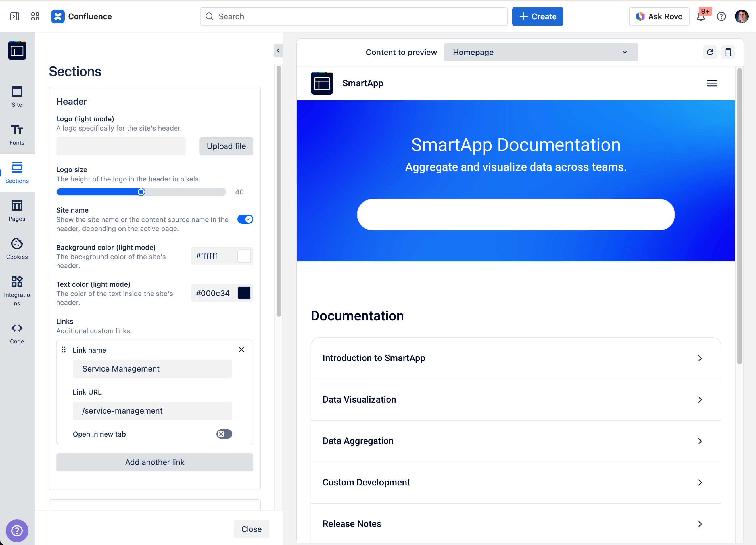Open the Fonts settings tab
Viewport: 756px width, 545px height.
tap(17, 134)
